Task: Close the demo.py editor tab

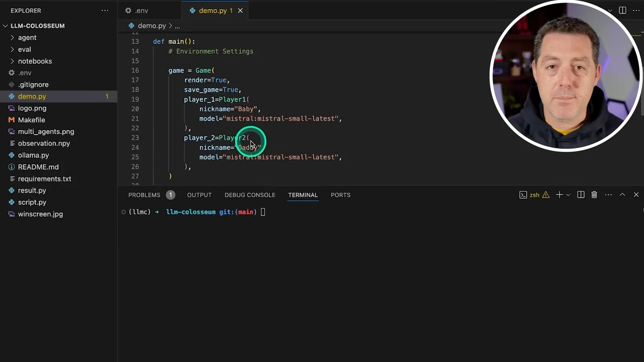Action: pyautogui.click(x=240, y=10)
